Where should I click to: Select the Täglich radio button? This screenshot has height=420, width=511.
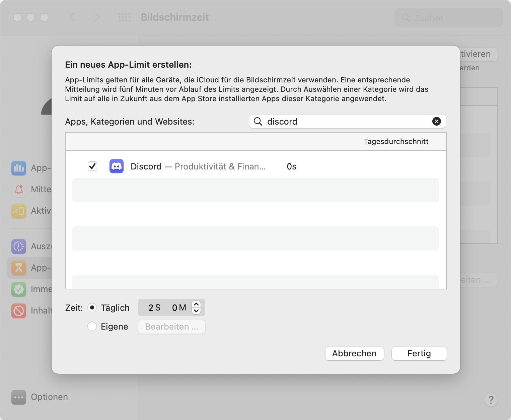click(92, 307)
